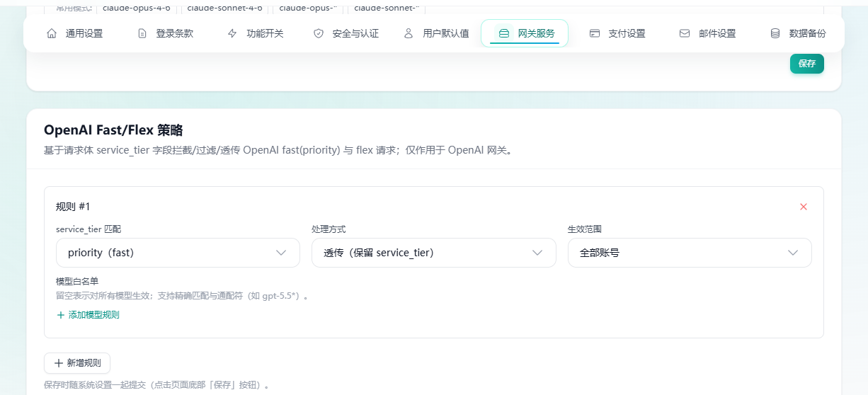The width and height of the screenshot is (868, 395).
Task: Go to 安全与认证 tab
Action: point(346,33)
